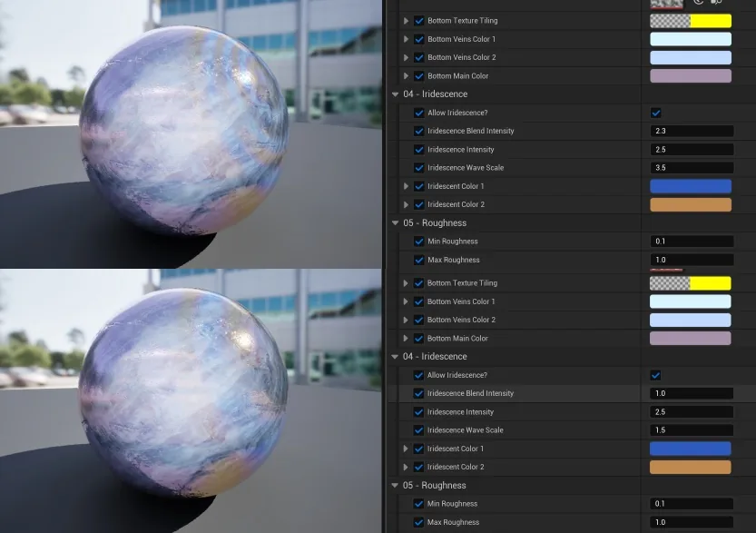Open lower panel's Bottom Veins Color 2 swatch
This screenshot has height=533, width=756.
click(x=690, y=320)
